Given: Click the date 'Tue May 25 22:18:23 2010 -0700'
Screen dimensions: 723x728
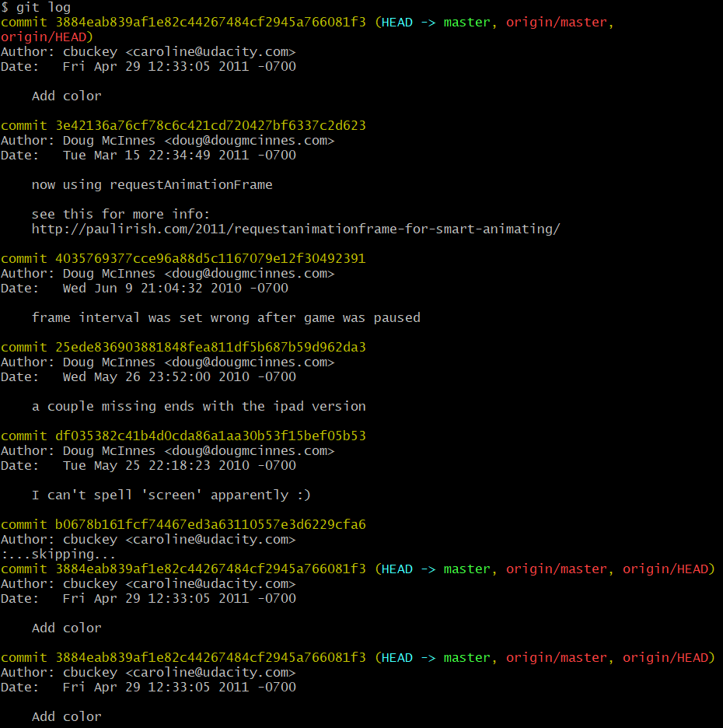Looking at the screenshot, I should click(179, 466).
